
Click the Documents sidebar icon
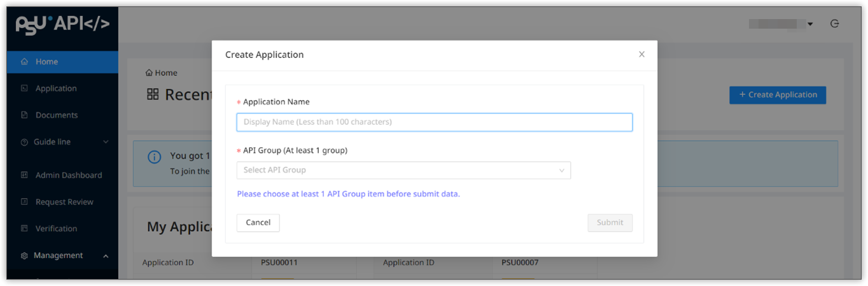(24, 115)
